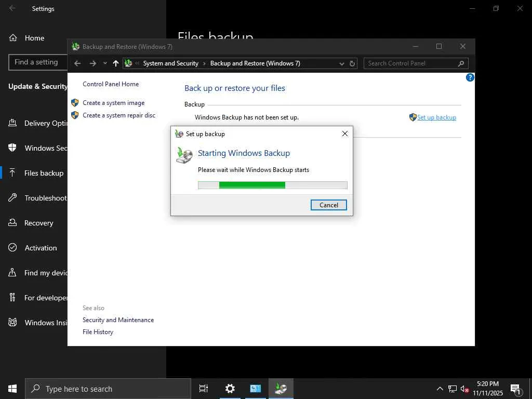Click the network icon in system tray
Viewport: 532px width, 399px height.
coord(453,389)
